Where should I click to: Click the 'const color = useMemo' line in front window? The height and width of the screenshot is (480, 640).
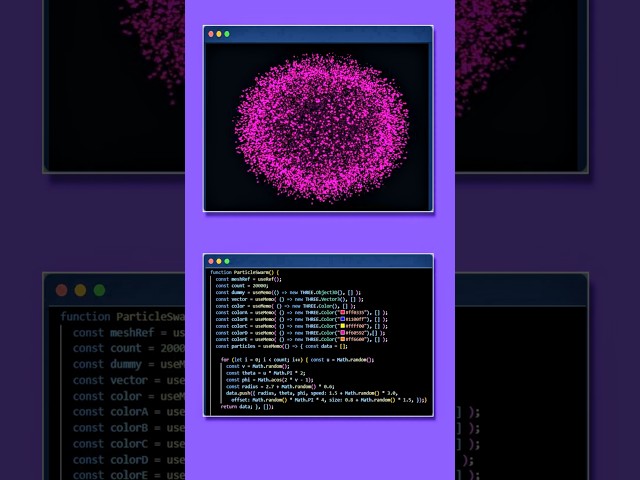[x=286, y=306]
